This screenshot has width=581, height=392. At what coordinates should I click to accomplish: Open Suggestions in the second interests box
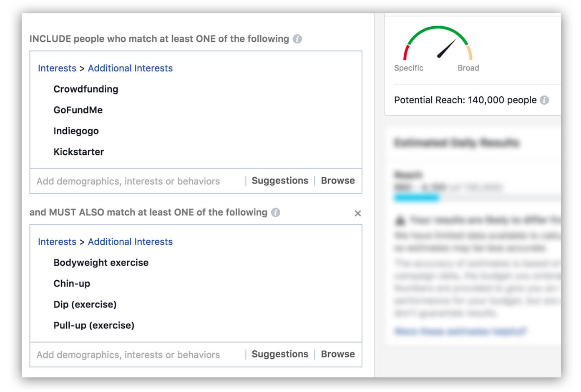coord(280,354)
